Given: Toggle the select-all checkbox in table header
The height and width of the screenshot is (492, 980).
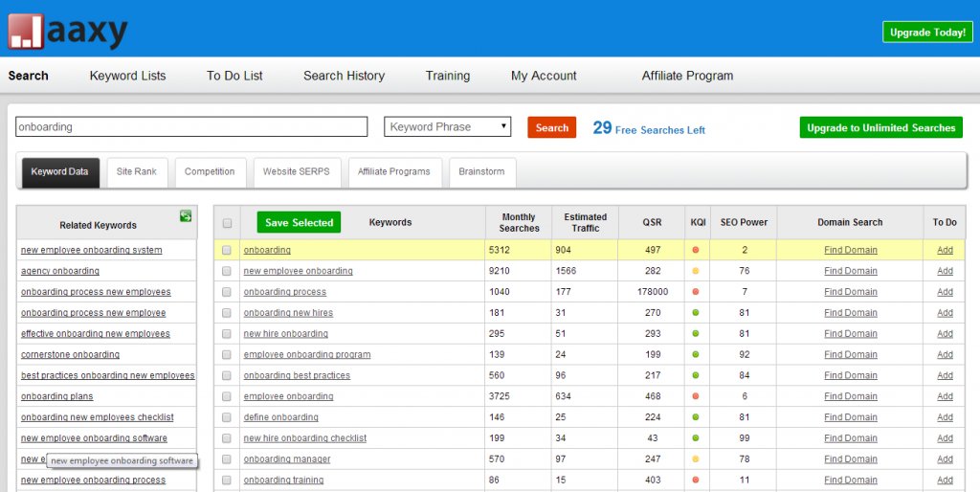Looking at the screenshot, I should 227,223.
